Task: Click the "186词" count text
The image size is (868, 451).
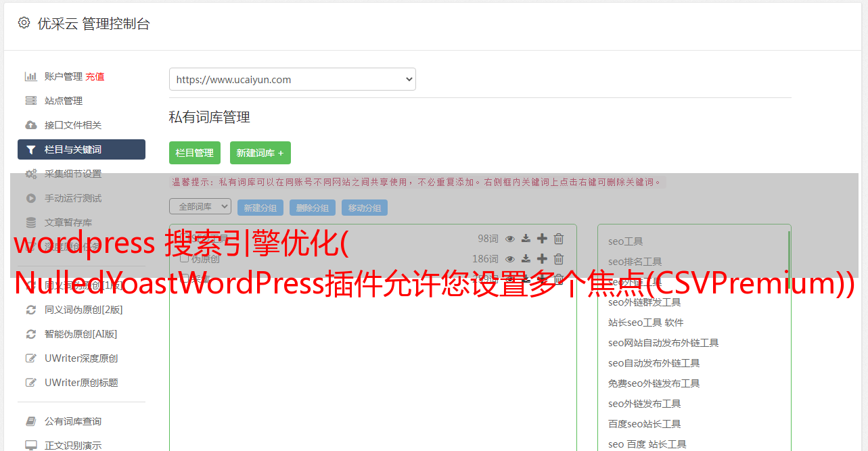Action: tap(485, 259)
